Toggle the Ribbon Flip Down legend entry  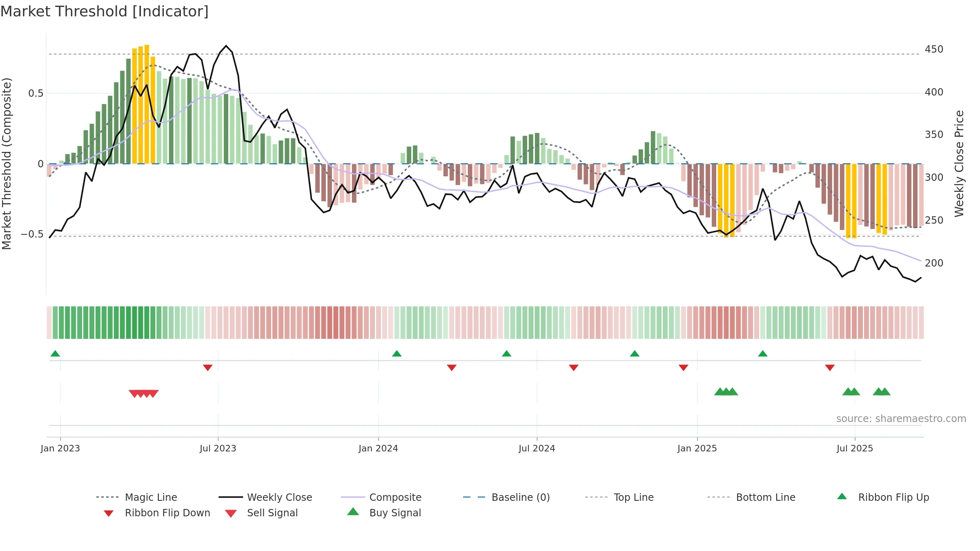pyautogui.click(x=156, y=513)
